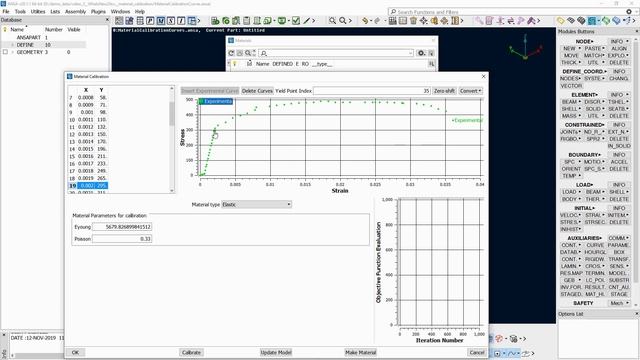This screenshot has width=640, height=360.
Task: Click the italic I entity-mode icon
Action: (181, 20)
